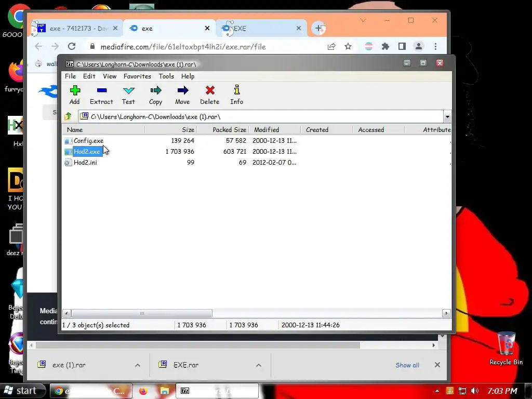This screenshot has height=399, width=532.
Task: Open the Help menu
Action: click(188, 76)
